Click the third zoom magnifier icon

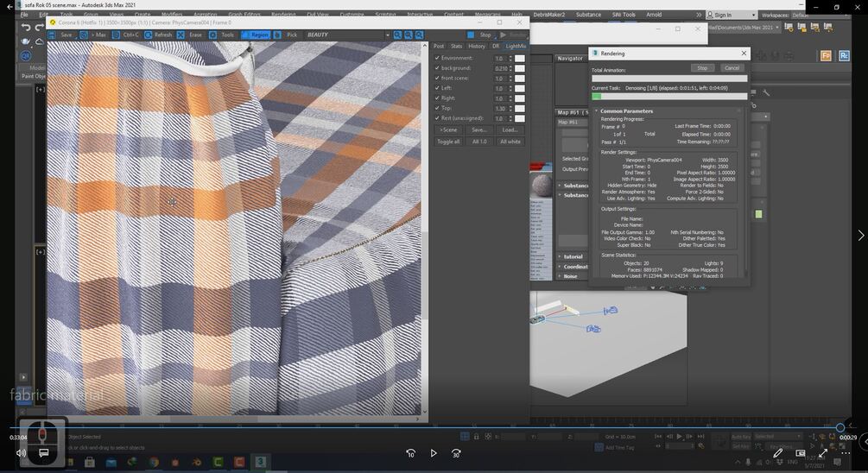tap(419, 35)
